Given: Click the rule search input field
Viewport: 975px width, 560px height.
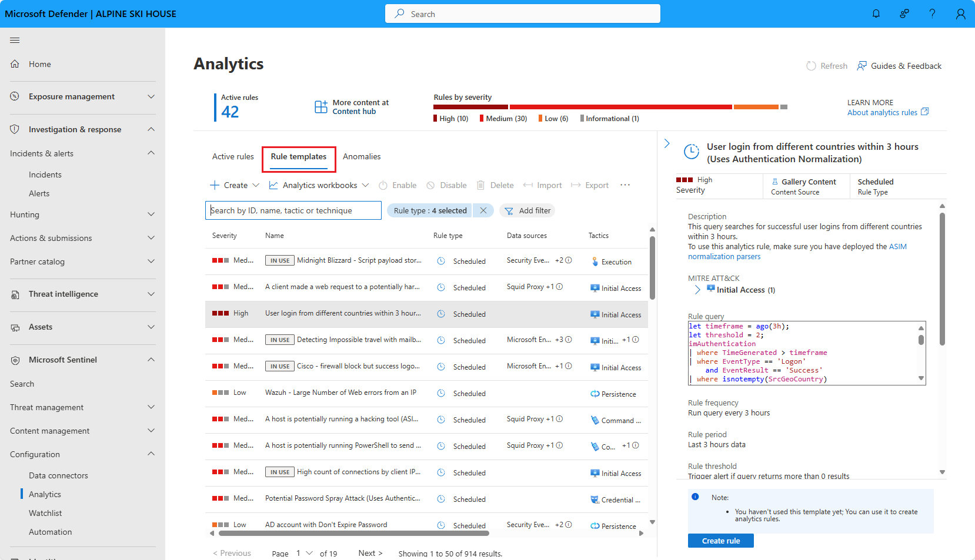Looking at the screenshot, I should pyautogui.click(x=293, y=210).
